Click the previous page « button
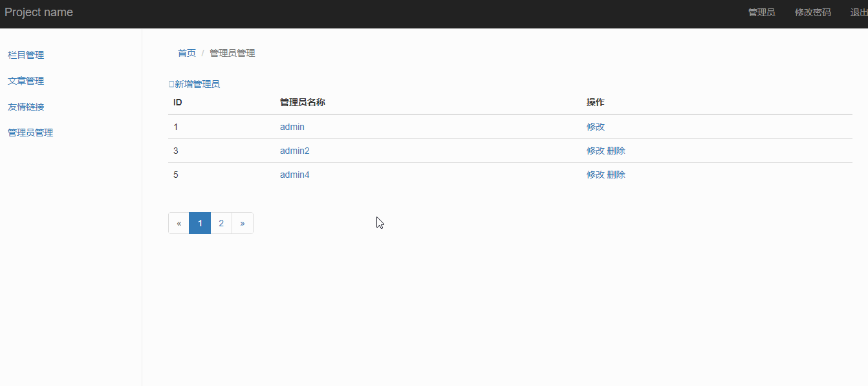Screen dimensions: 868x386 179,223
